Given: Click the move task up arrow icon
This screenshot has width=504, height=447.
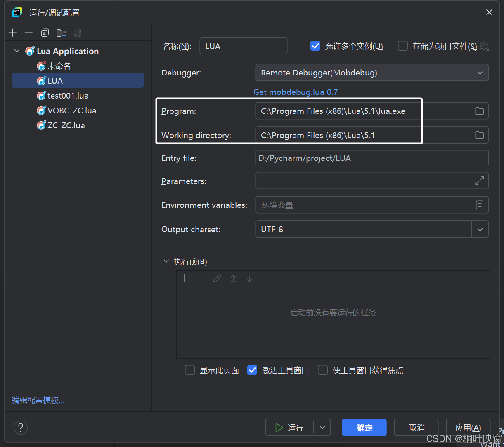Looking at the screenshot, I should (233, 278).
